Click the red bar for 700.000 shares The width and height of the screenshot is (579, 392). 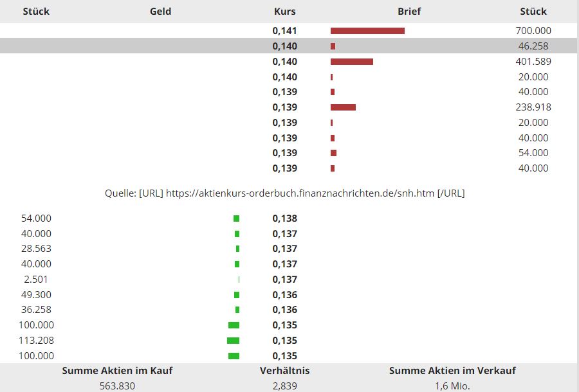pos(367,31)
